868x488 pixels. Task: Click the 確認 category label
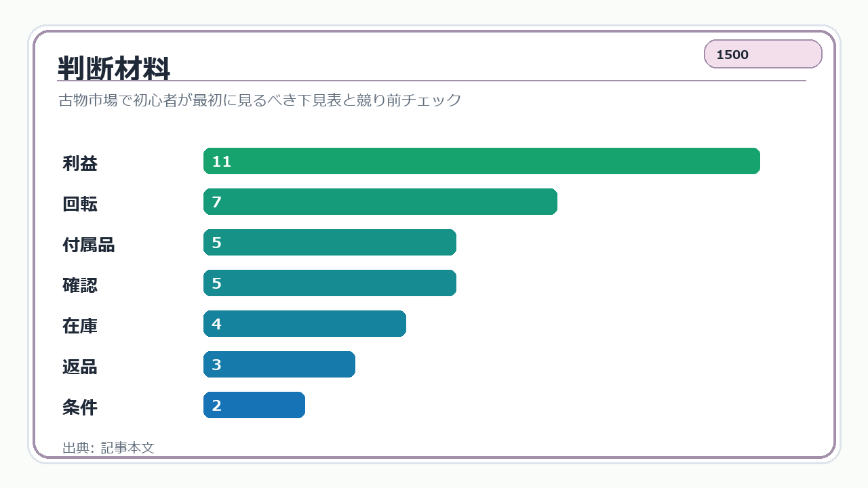(80, 285)
